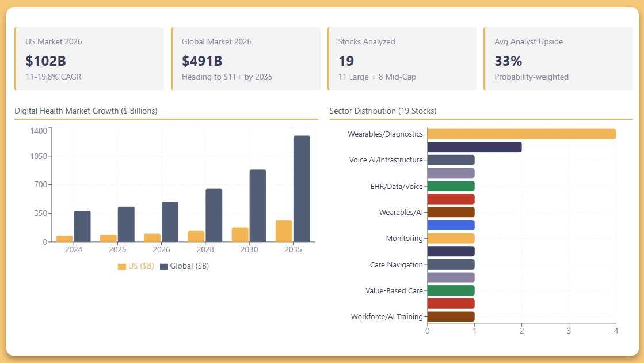
Task: Click the 2025 Global bar in growth chart
Action: click(126, 225)
